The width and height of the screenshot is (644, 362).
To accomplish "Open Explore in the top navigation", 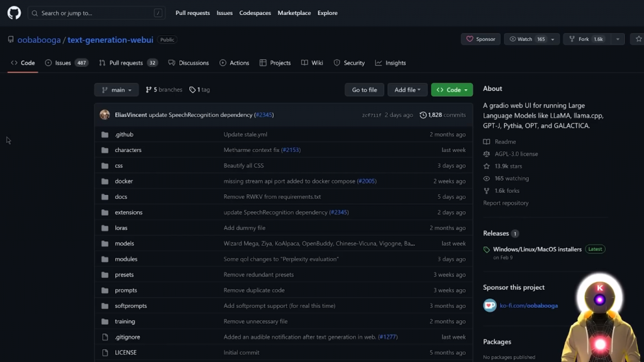I will [x=327, y=13].
